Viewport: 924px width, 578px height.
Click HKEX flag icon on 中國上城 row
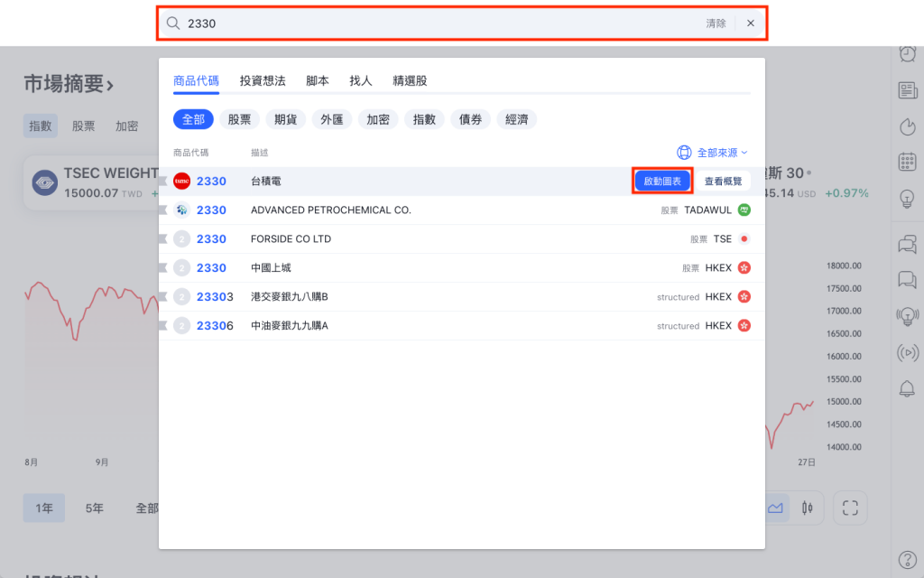[x=744, y=267]
